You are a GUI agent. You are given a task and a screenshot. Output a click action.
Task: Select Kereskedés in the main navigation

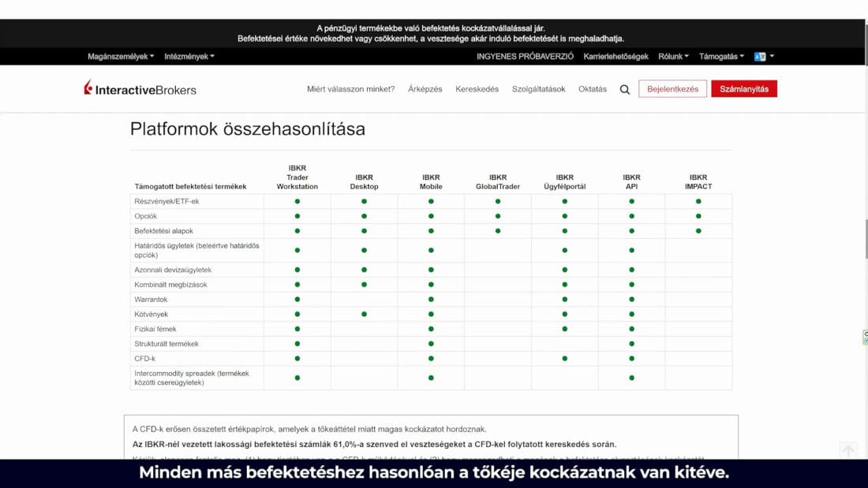477,89
